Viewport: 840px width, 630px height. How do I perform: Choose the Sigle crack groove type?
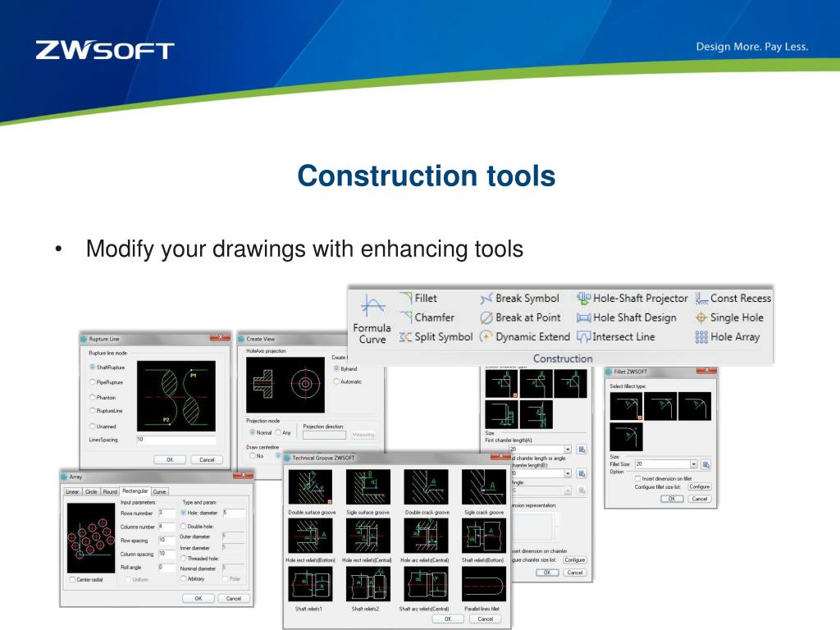484,486
